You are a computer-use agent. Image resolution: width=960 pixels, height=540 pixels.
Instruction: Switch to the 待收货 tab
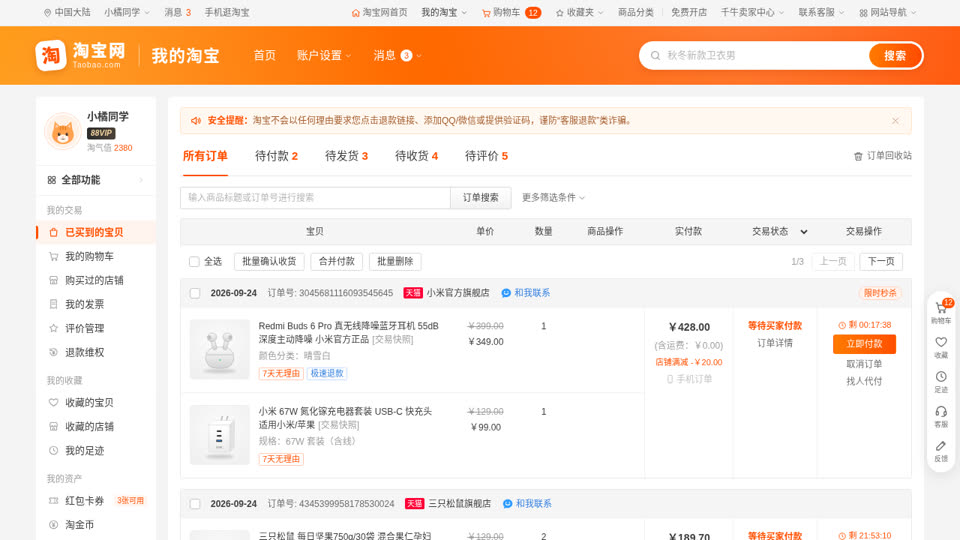coord(416,156)
